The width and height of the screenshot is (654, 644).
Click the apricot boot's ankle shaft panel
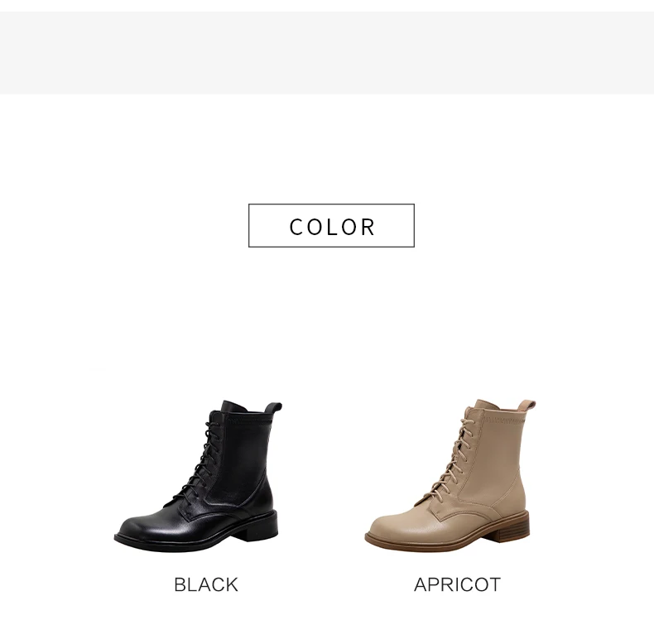coord(501,453)
